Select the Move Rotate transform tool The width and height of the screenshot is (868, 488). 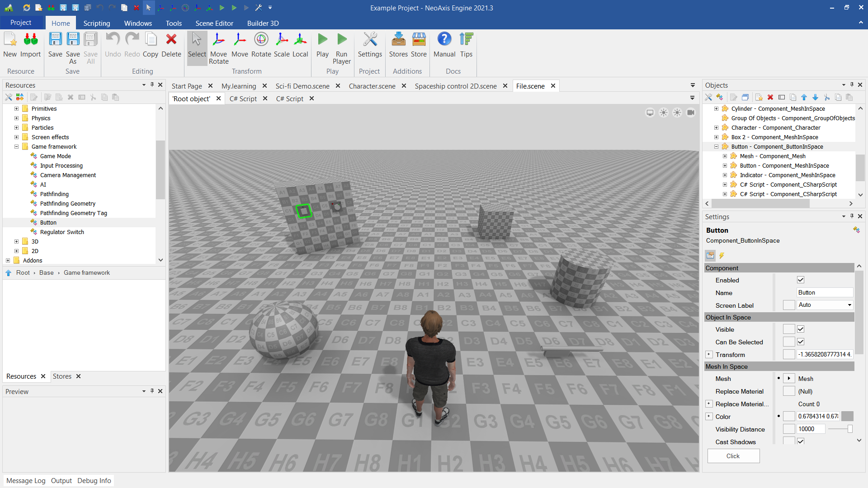(218, 40)
